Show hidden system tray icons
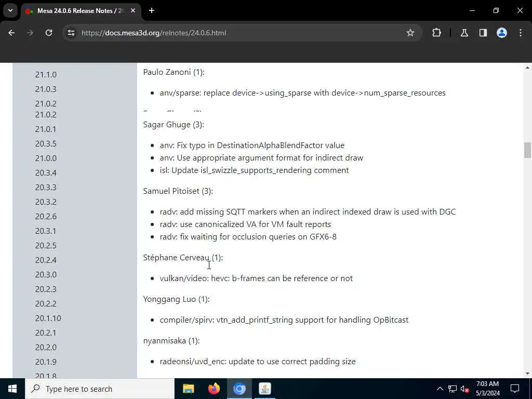This screenshot has height=399, width=532. click(x=440, y=389)
